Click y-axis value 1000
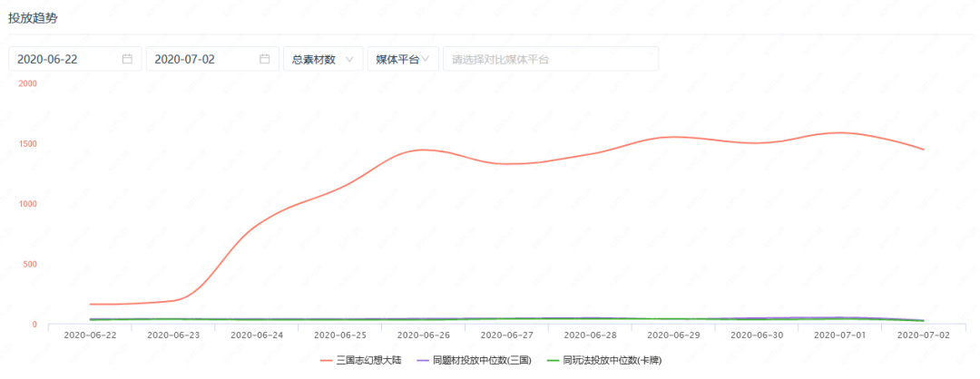This screenshot has width=980, height=379. tap(27, 203)
